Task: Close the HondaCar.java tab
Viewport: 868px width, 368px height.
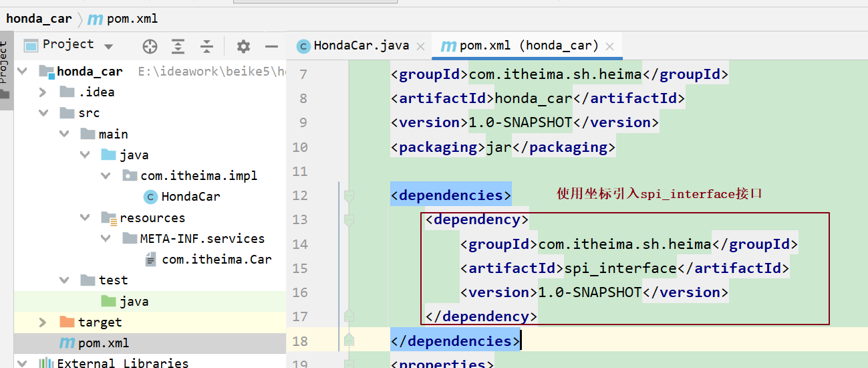Action: (x=421, y=46)
